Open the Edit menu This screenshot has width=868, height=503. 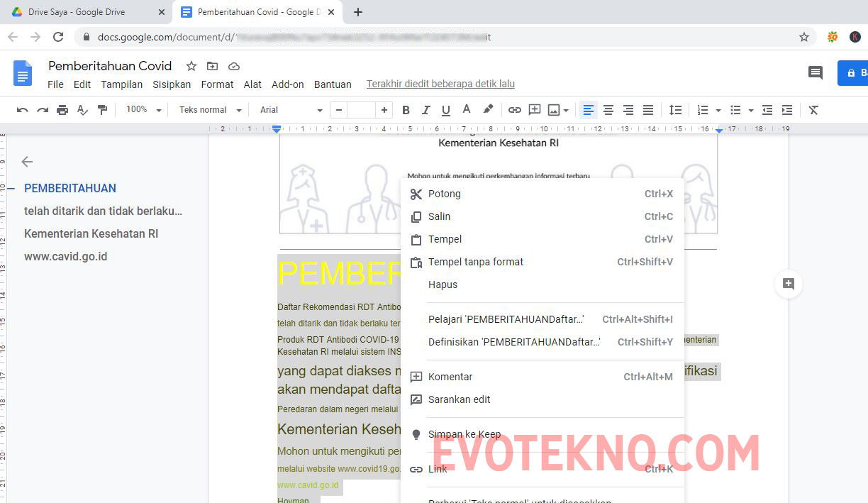pyautogui.click(x=82, y=84)
